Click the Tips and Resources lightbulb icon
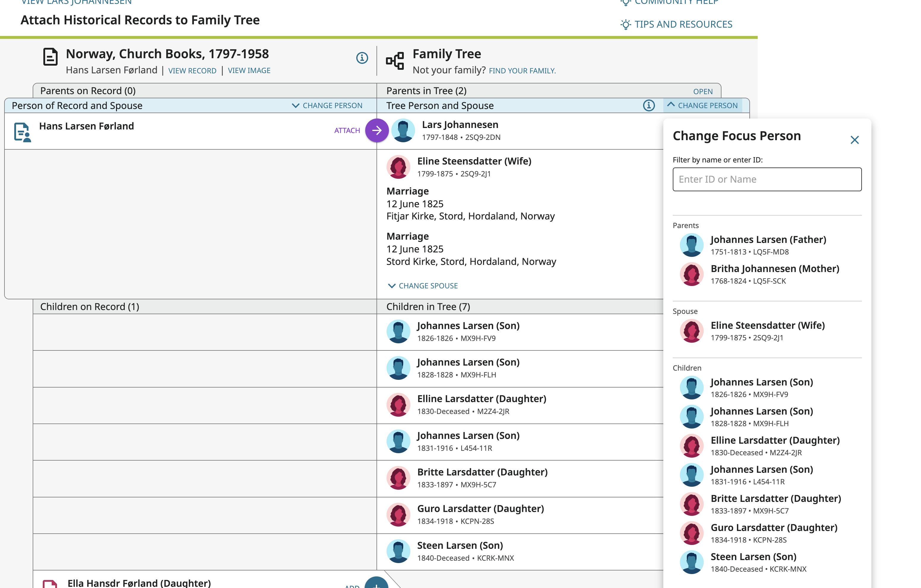This screenshot has width=921, height=588. coord(625,24)
